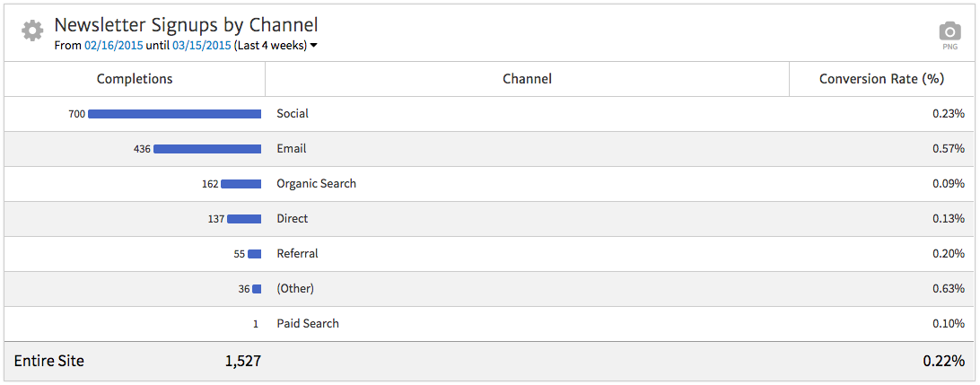Click the (Other) channel label

click(295, 289)
